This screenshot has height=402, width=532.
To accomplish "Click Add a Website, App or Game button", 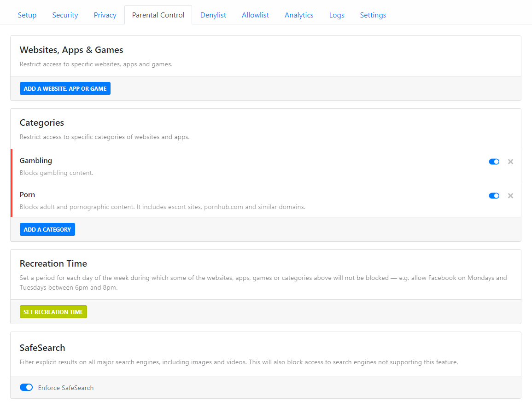I will pos(65,88).
